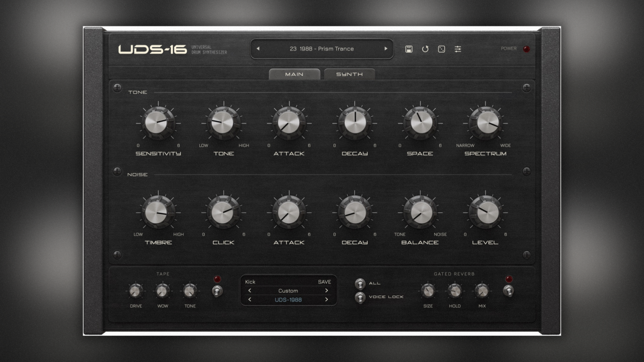This screenshot has height=362, width=644.
Task: Click SAVE in the Kick voice panel
Action: click(324, 282)
